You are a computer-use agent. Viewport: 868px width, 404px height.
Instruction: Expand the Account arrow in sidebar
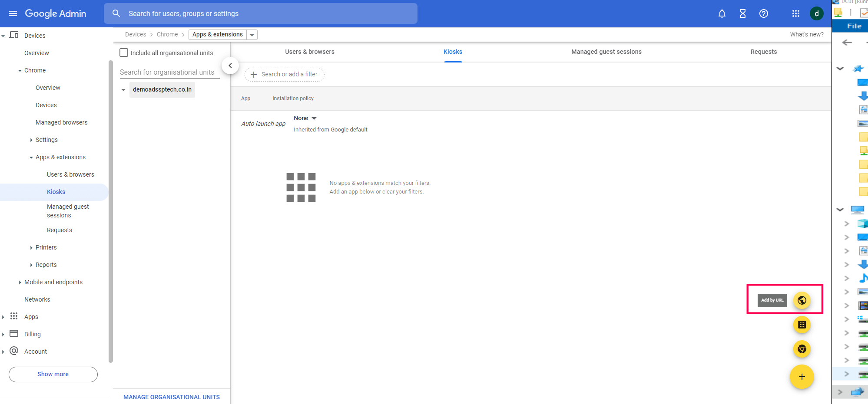[3, 352]
